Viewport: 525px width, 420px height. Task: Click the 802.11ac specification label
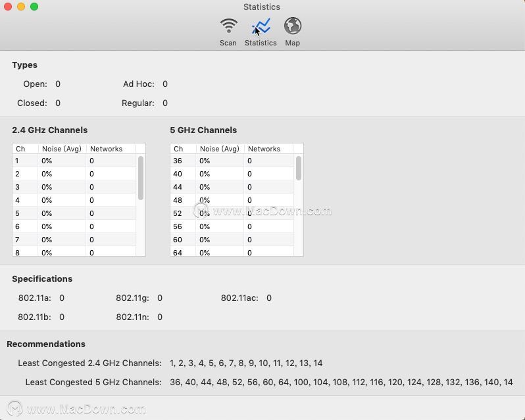pos(239,298)
